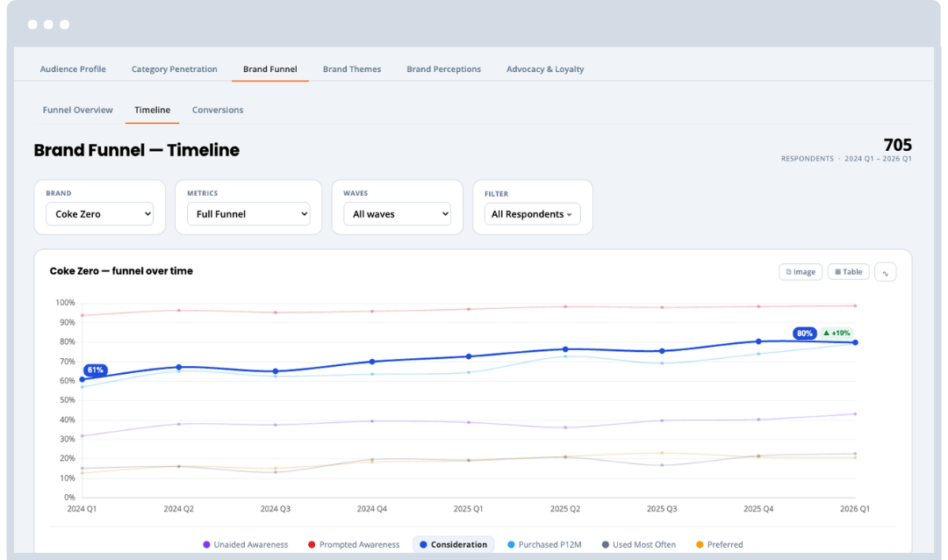Click the Brand Funnel — Timeline heading
Screen dimensions: 948x560
(x=137, y=150)
